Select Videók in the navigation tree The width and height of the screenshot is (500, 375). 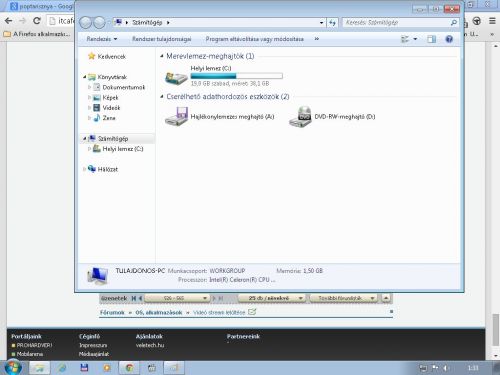tap(111, 108)
